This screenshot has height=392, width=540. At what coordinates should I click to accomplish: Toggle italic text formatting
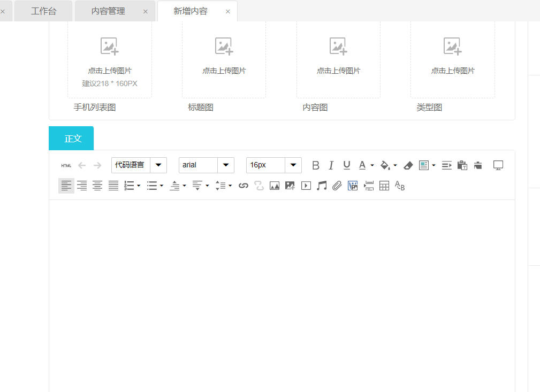(331, 166)
